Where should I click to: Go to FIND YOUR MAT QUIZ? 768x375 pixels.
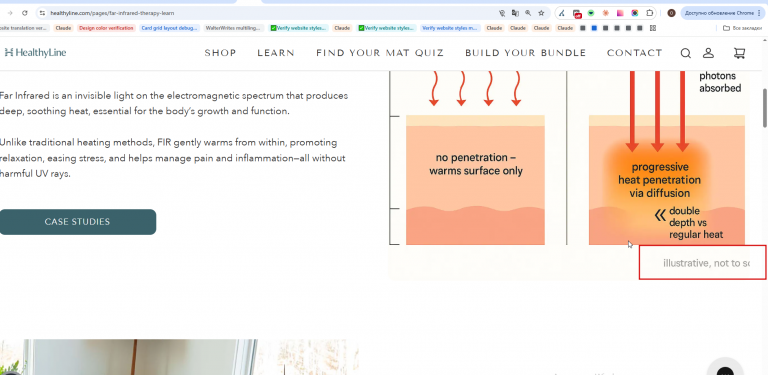(380, 53)
